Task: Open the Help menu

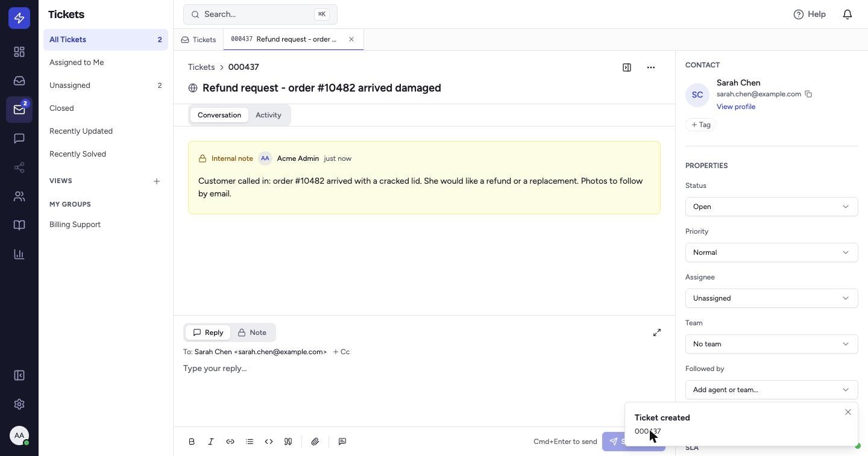Action: [810, 14]
